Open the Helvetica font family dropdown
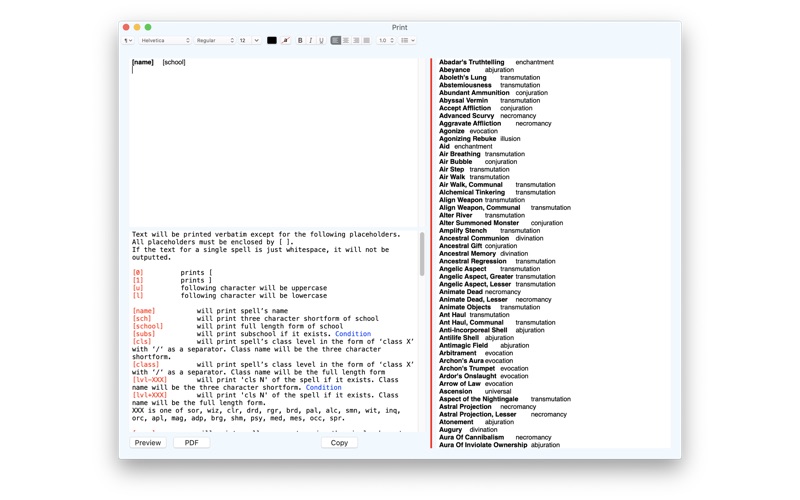Screen dimensions: 800x500 [x=165, y=40]
